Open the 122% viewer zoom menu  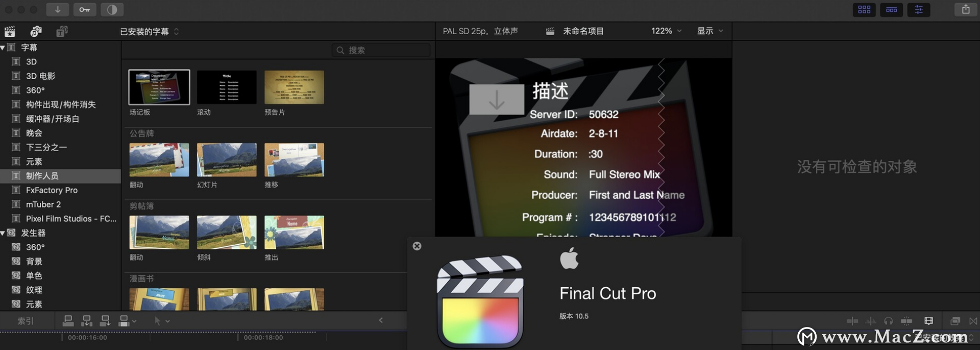[667, 31]
